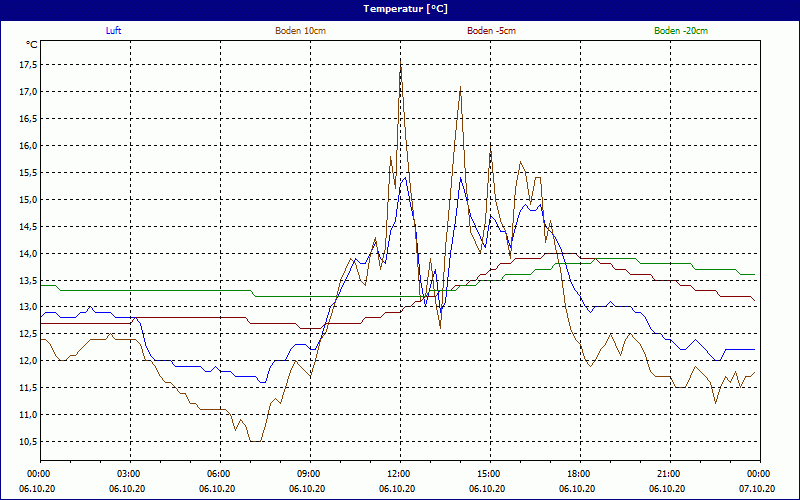Select the 15:00 time axis label
Screen dimensions: 800x500
pyautogui.click(x=489, y=474)
